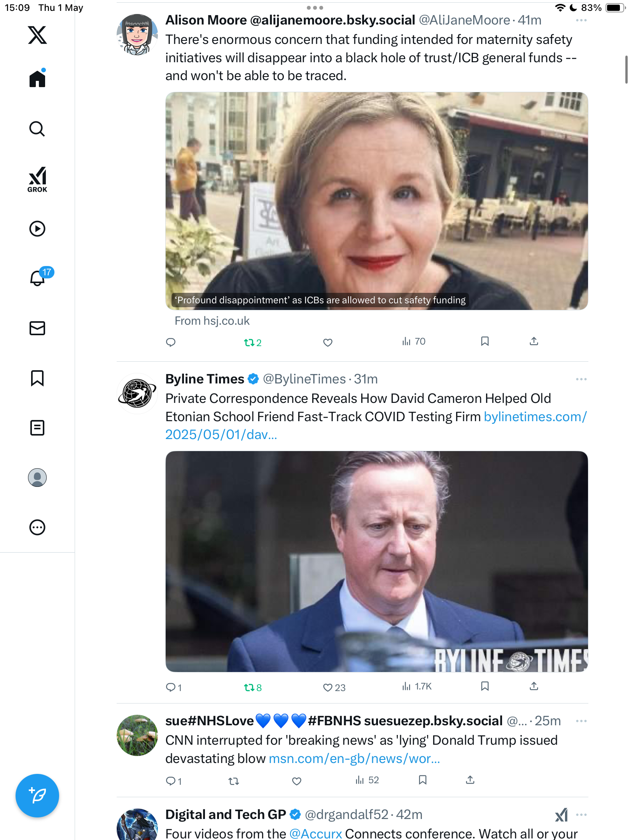Viewport: 630px width, 840px height.
Task: Expand More menu in left sidebar
Action: point(37,527)
